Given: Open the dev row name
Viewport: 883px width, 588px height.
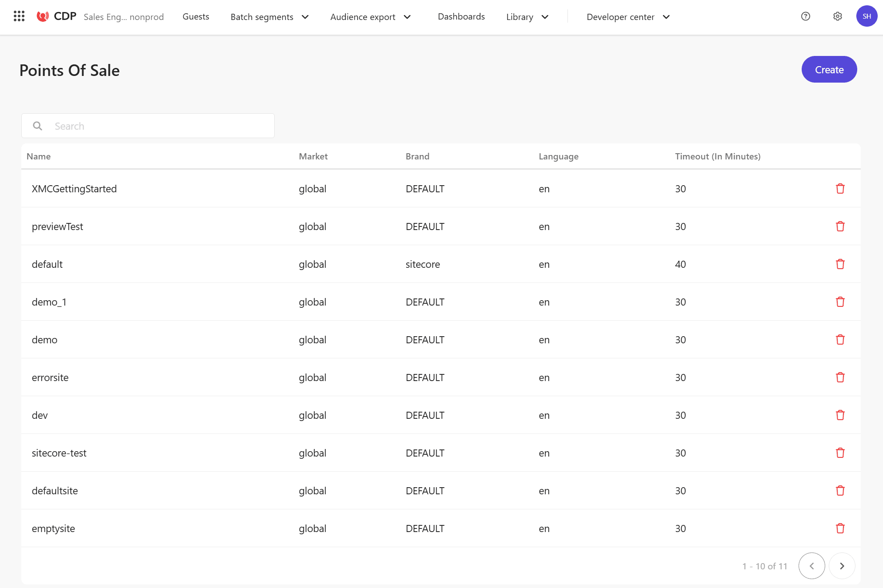Looking at the screenshot, I should (40, 415).
